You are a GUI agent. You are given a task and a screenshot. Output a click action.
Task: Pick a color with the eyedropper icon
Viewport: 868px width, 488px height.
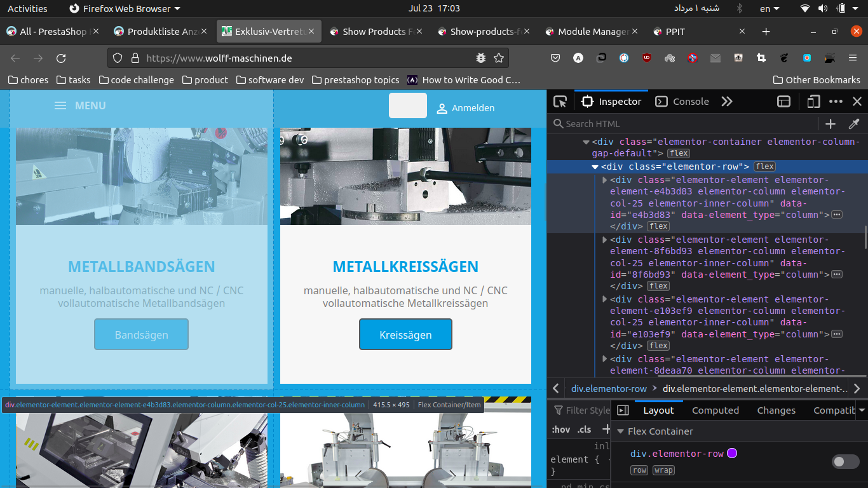(x=854, y=124)
